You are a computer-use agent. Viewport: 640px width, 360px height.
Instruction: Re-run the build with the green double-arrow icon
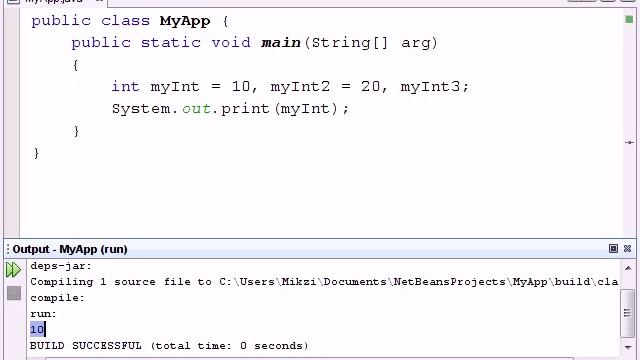[x=13, y=270]
